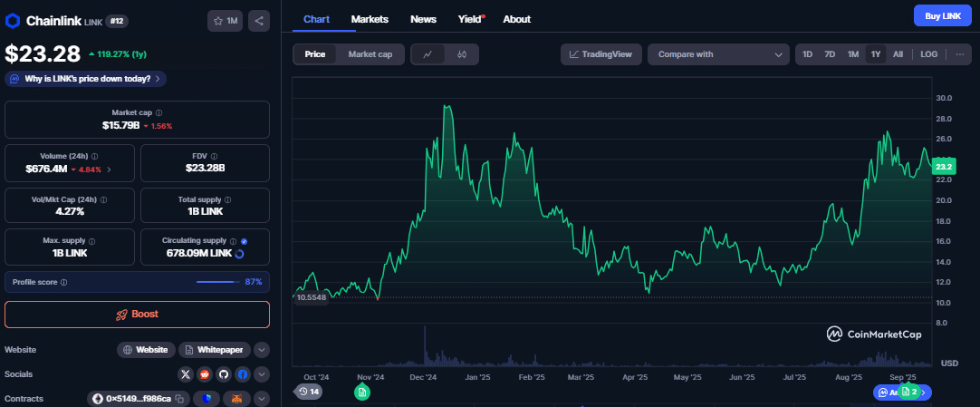Click the Buy LINK button

pyautogui.click(x=942, y=15)
